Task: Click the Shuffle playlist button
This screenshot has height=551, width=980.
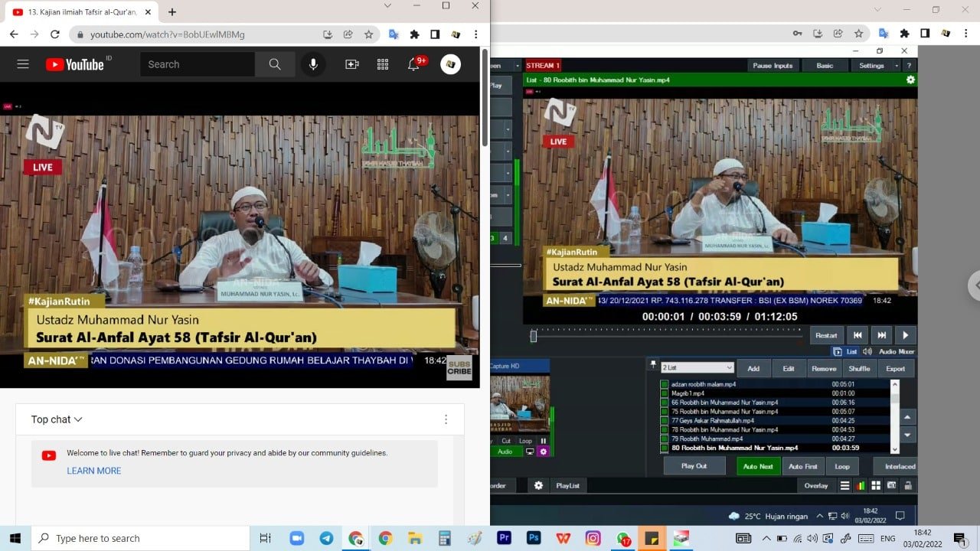Action: click(859, 368)
